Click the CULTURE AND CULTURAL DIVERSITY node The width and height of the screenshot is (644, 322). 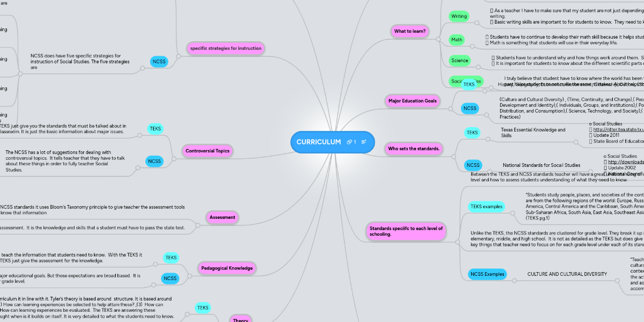[x=567, y=274]
